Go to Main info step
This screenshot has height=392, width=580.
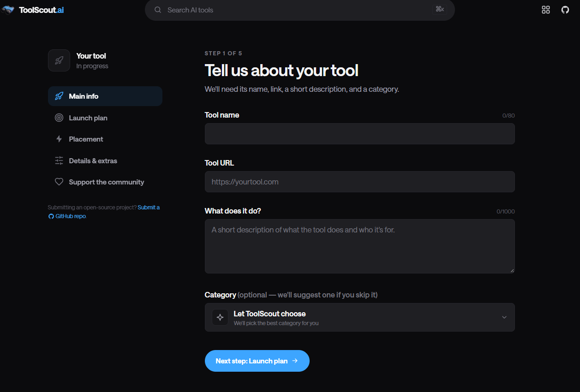click(105, 96)
